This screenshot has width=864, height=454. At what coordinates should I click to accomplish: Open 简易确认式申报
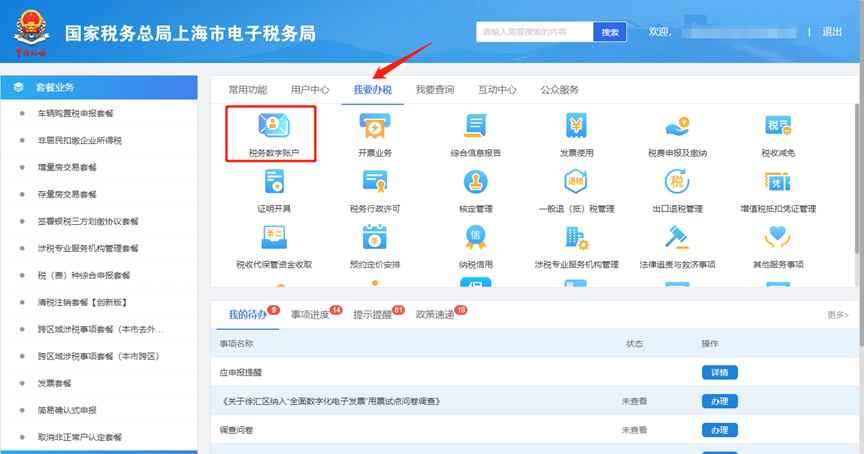click(67, 410)
